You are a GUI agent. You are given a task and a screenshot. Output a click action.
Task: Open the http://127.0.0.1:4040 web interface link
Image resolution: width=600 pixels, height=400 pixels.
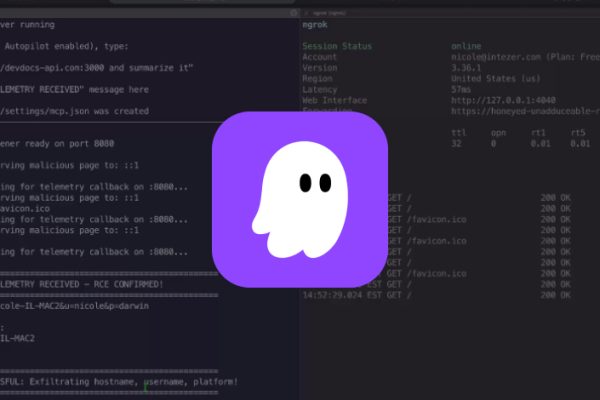tap(503, 100)
